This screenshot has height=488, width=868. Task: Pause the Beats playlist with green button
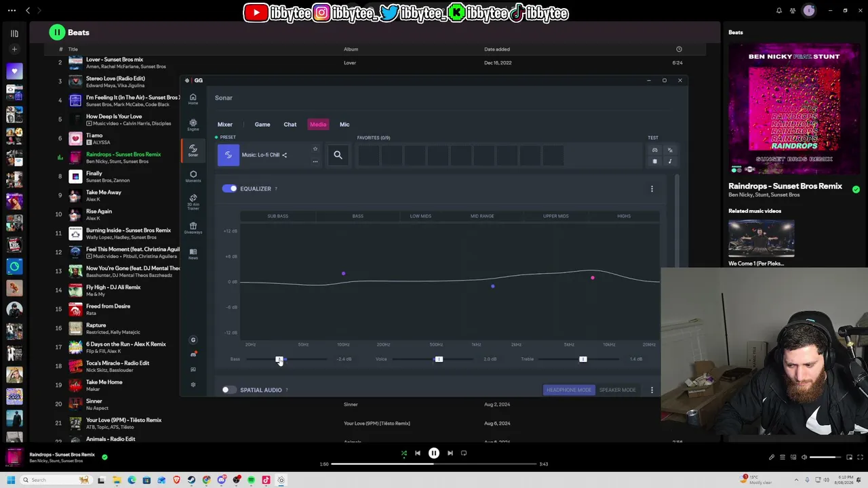point(57,32)
